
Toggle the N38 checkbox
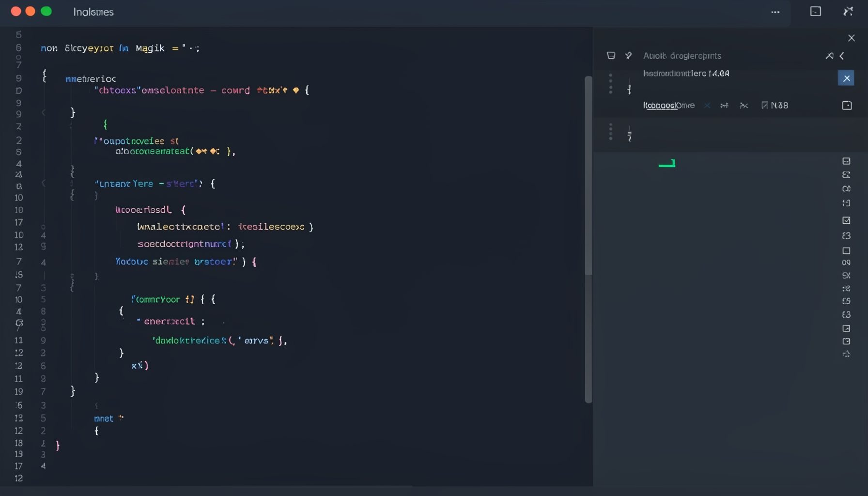coord(764,106)
